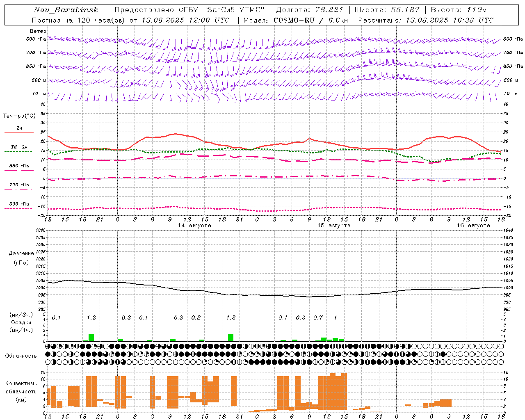Click the 1.2 precipitation amount label
This screenshot has width=525, height=420.
coord(231,317)
